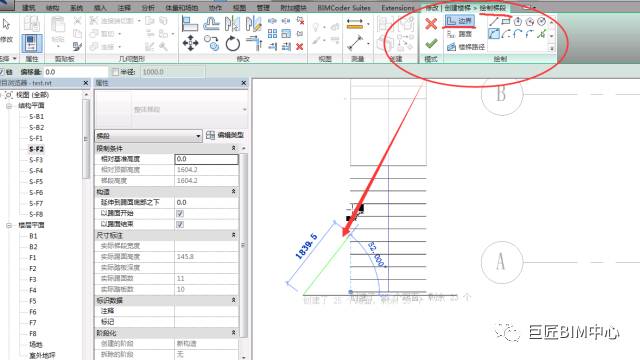This screenshot has width=640, height=360.
Task: Select the Trim/Extend to corner tool
Action: 254,43
